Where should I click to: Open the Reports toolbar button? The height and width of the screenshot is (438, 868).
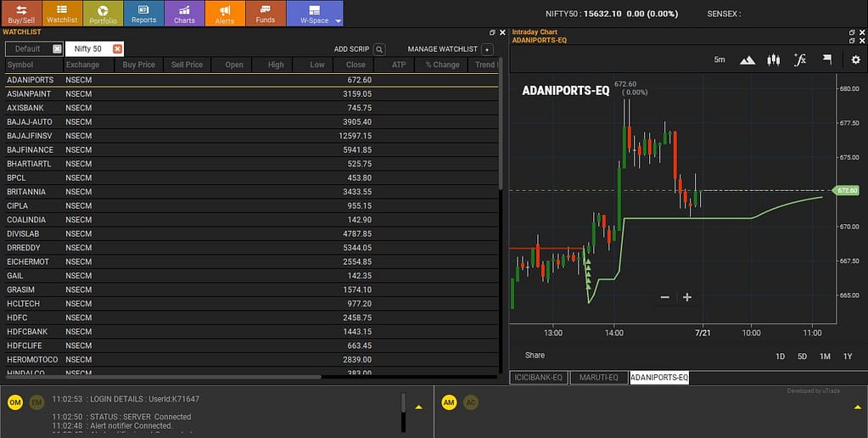coord(143,14)
